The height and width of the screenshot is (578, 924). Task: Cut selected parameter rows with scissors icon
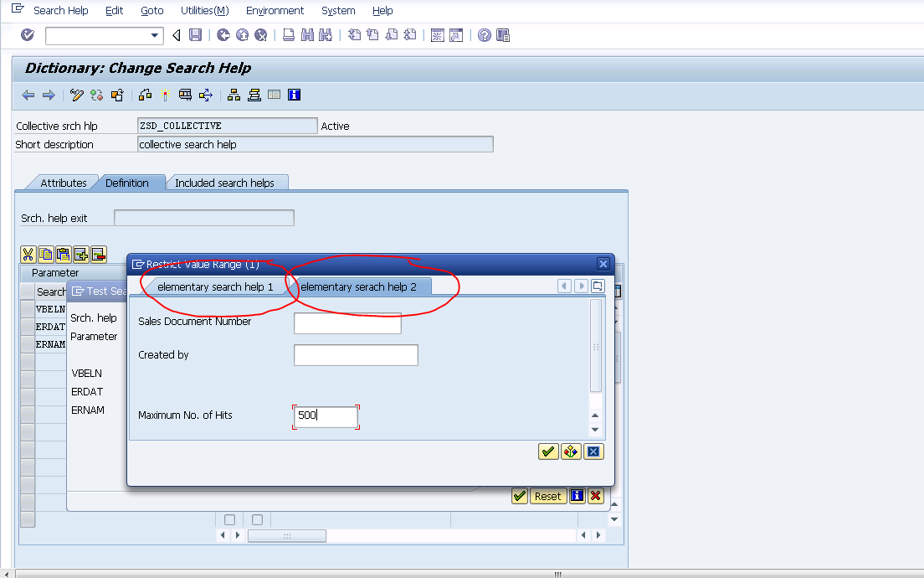(28, 254)
